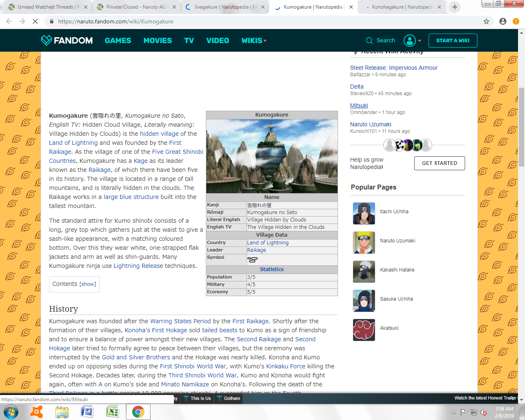Open the Kumogakure village image
This screenshot has height=420, width=525.
(x=272, y=156)
